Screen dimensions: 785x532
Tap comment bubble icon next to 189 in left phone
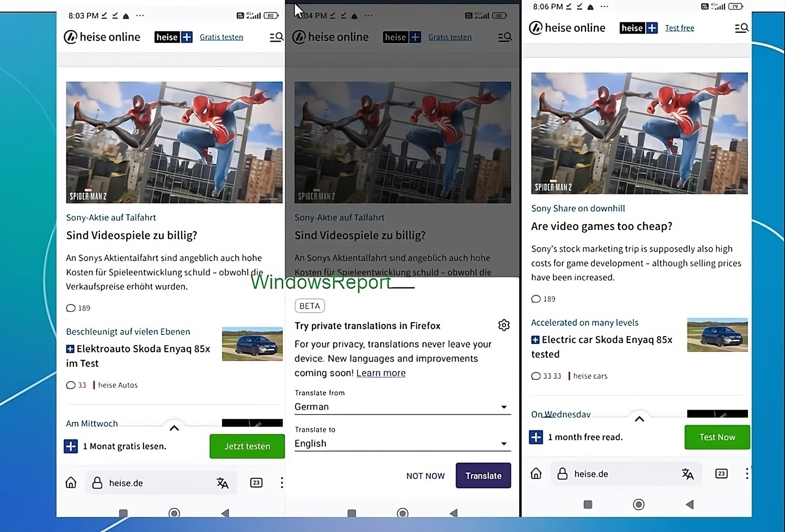[71, 308]
